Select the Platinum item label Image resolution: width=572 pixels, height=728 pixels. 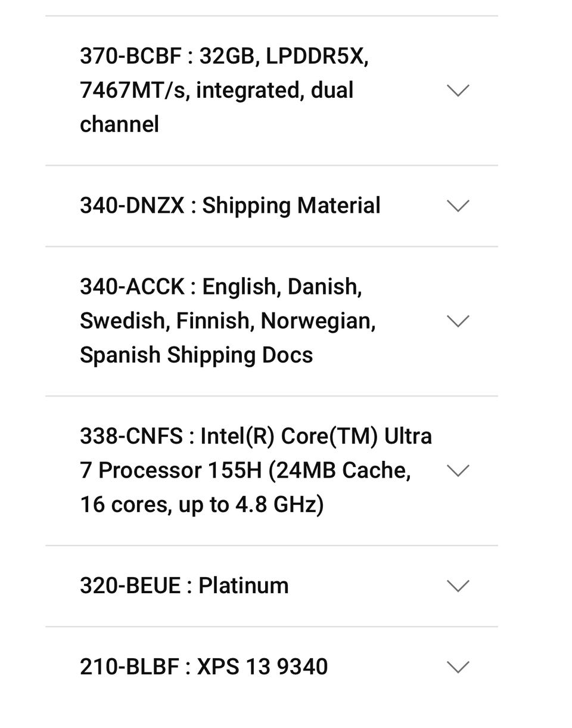[243, 586]
